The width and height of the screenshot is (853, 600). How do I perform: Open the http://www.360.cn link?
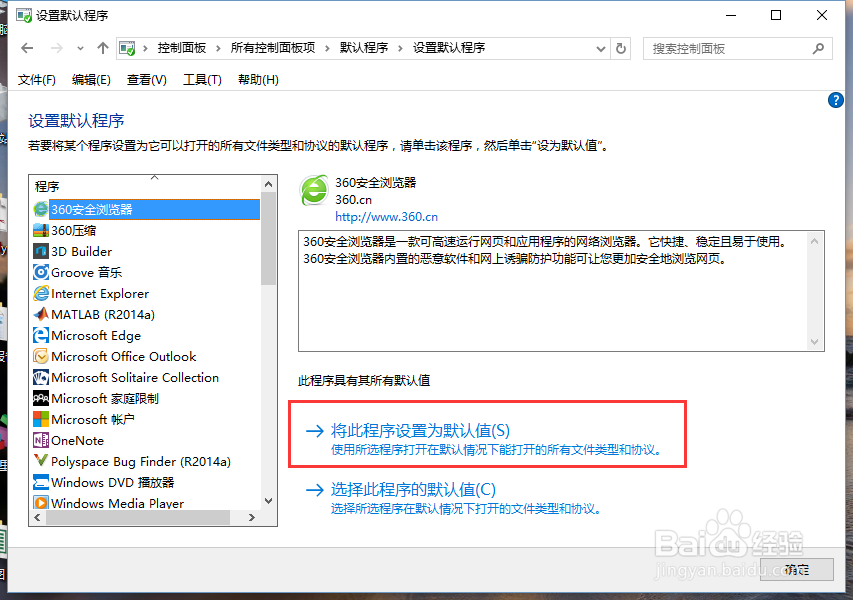(386, 217)
